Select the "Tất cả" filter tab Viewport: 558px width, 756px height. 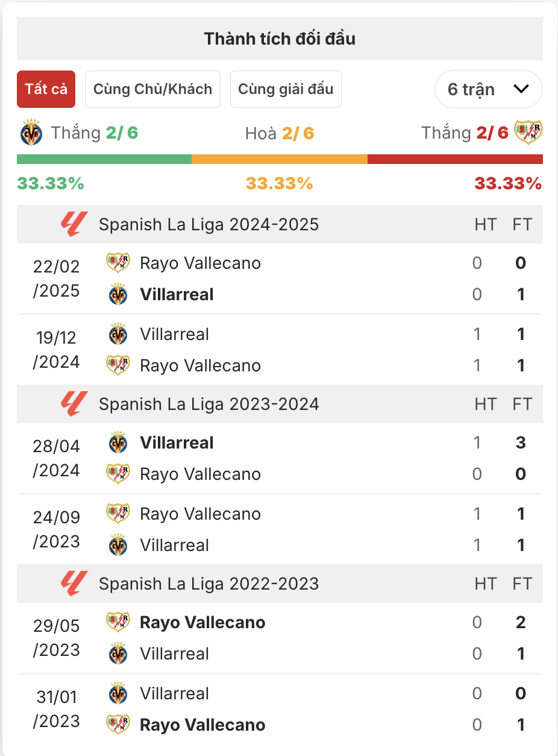click(46, 89)
